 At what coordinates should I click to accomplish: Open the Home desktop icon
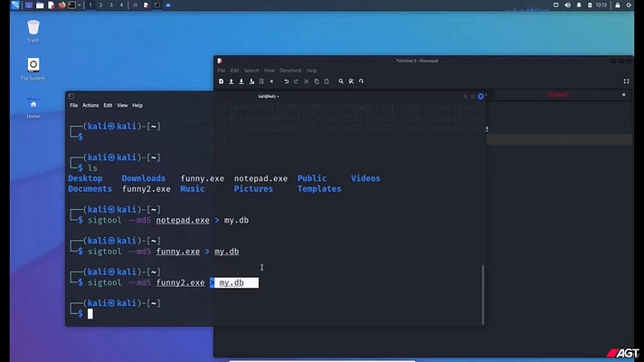33,108
